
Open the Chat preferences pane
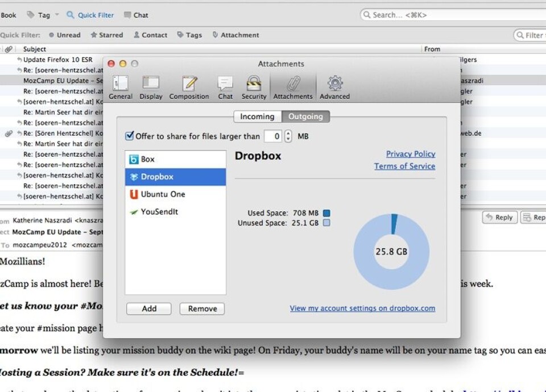tap(225, 87)
